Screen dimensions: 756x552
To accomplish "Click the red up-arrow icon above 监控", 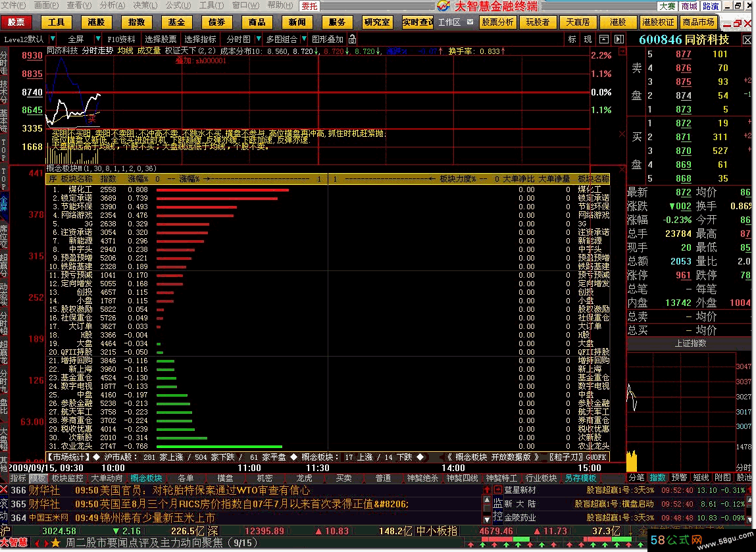I will point(487,489).
